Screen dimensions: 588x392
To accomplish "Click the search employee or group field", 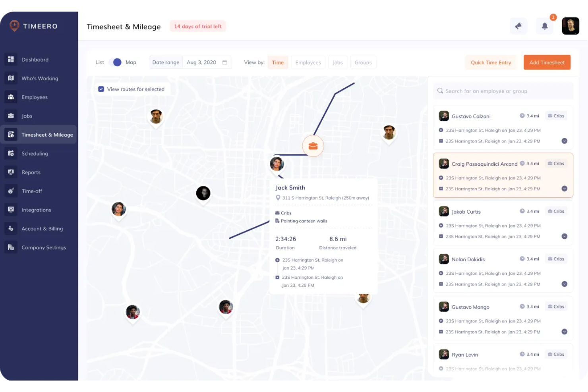I will (x=503, y=91).
